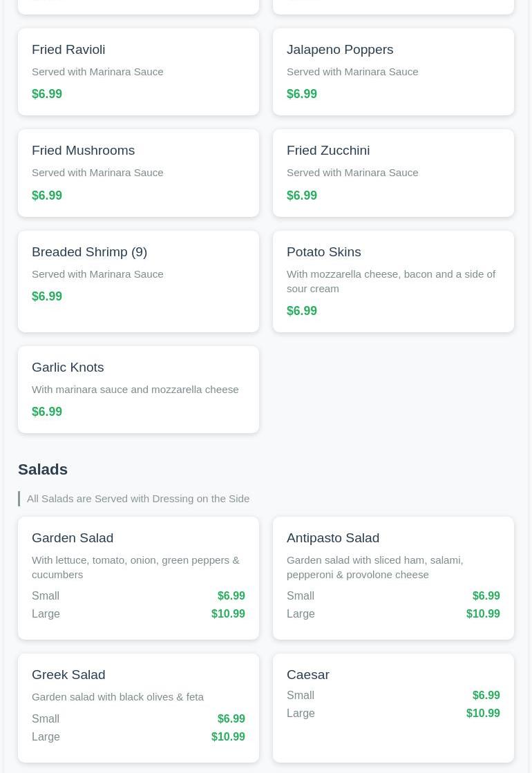Screen dimensions: 532x773
Task: Click the Potato Skins item title
Action: click(x=323, y=252)
